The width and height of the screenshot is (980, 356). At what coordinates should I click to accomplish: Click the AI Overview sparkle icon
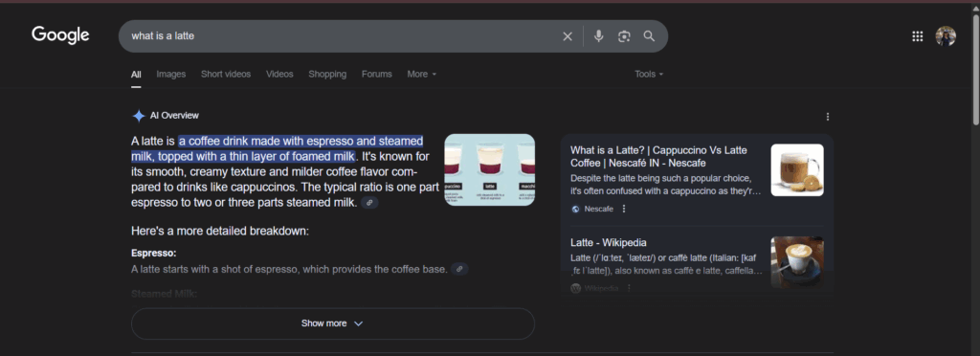point(139,116)
